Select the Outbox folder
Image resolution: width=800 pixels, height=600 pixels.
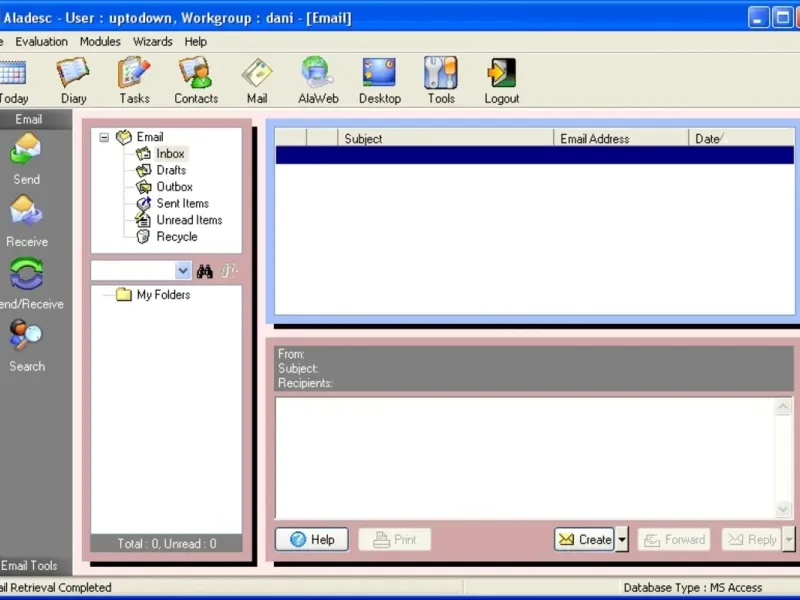click(174, 187)
